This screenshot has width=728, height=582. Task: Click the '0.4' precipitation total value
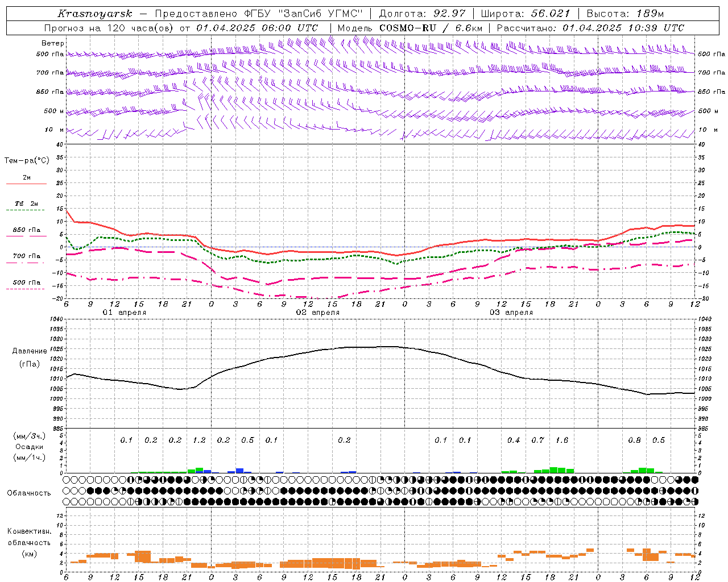[514, 440]
